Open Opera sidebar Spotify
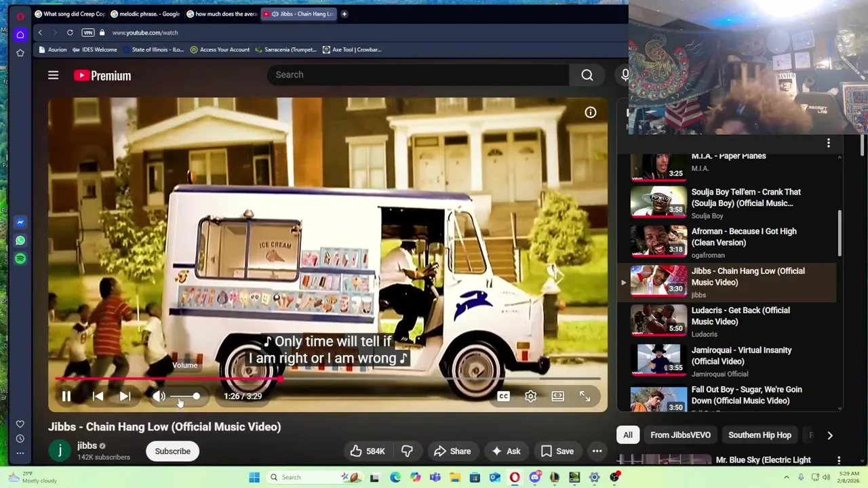868x488 pixels. (20, 259)
